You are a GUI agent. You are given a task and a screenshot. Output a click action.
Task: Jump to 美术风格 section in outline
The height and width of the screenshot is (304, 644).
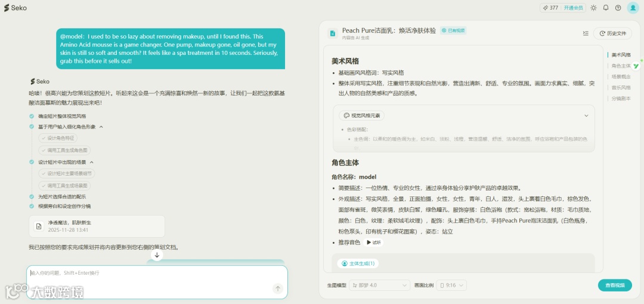tap(621, 55)
